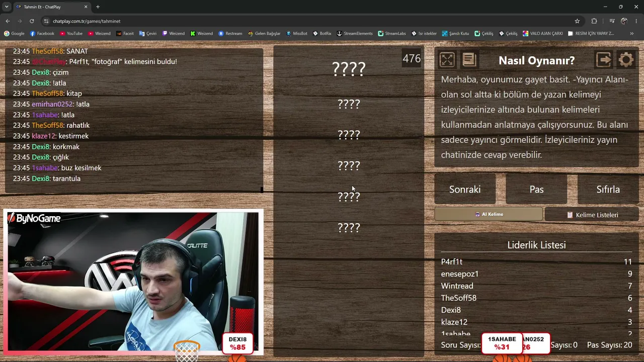Open the Çeviri bookmark

(x=147, y=34)
